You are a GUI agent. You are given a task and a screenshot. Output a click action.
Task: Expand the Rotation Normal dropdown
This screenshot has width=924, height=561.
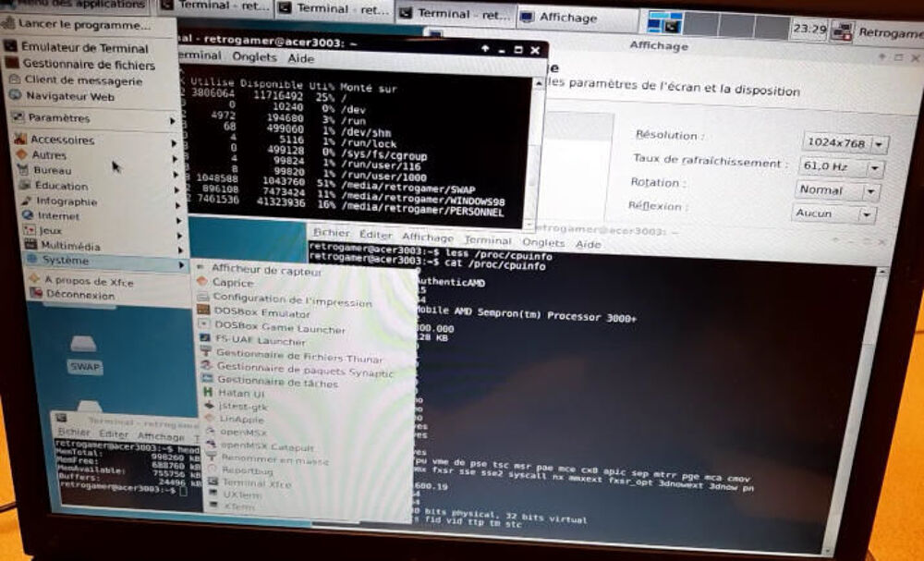837,190
